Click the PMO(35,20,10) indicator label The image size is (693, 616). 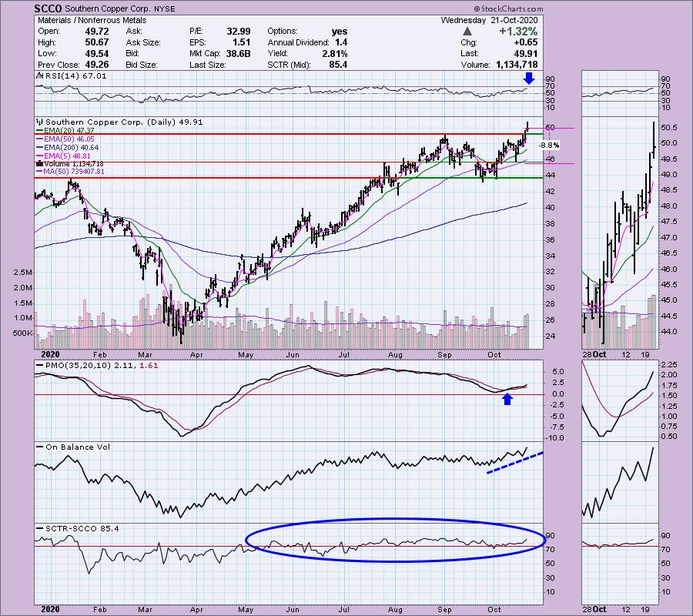[97, 366]
